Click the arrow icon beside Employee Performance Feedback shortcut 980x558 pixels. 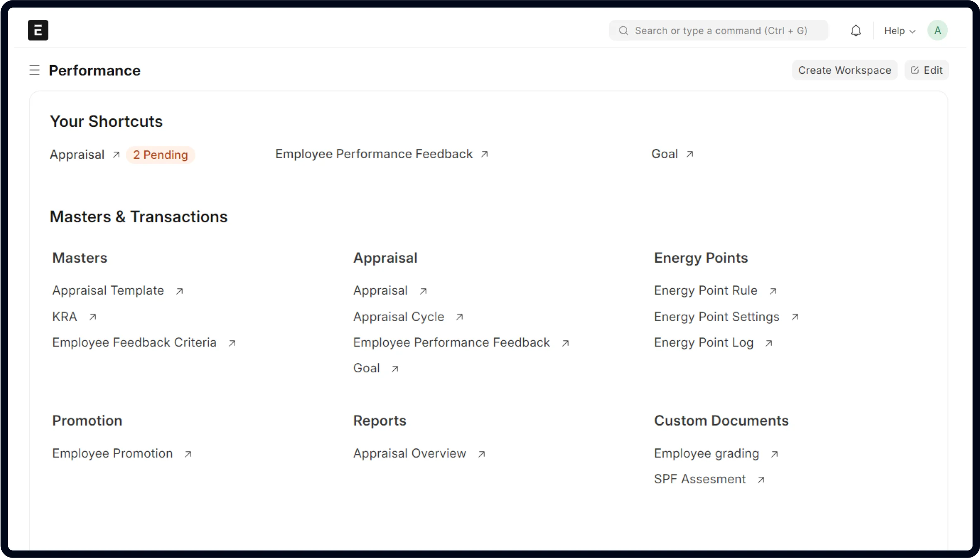484,154
